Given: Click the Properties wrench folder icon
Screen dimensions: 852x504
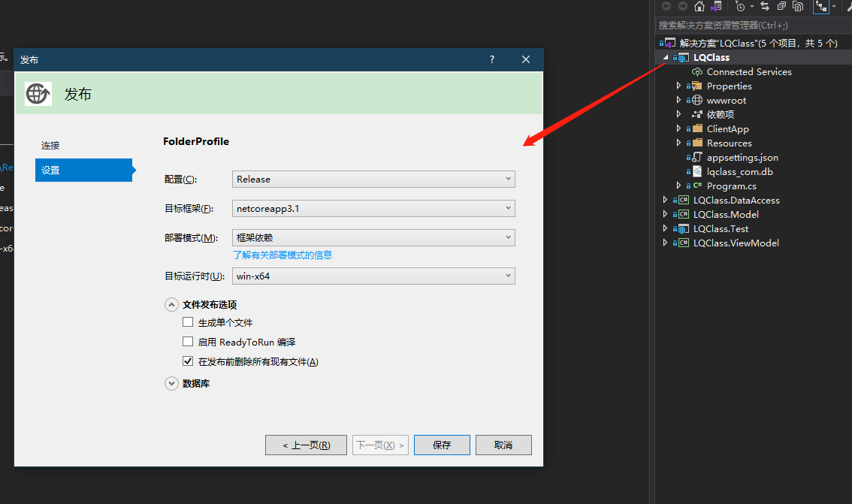Looking at the screenshot, I should point(697,86).
